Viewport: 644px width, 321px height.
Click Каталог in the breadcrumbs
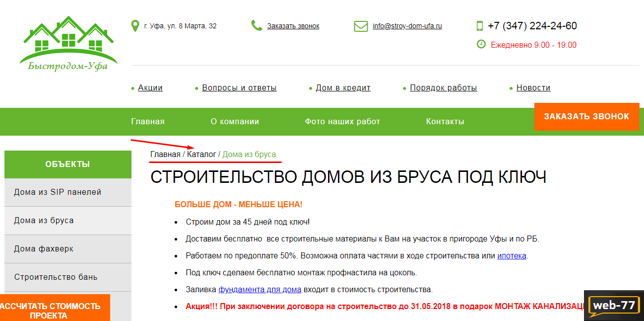(201, 154)
